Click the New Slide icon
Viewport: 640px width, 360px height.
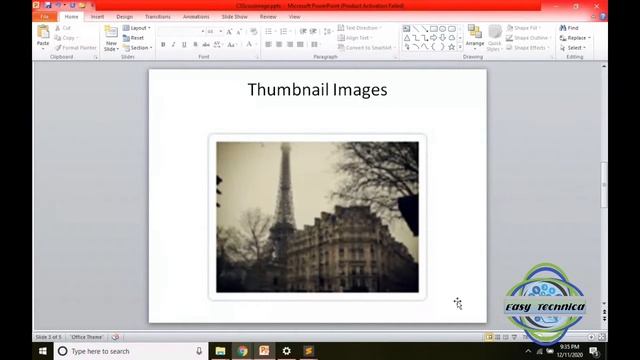[x=111, y=32]
